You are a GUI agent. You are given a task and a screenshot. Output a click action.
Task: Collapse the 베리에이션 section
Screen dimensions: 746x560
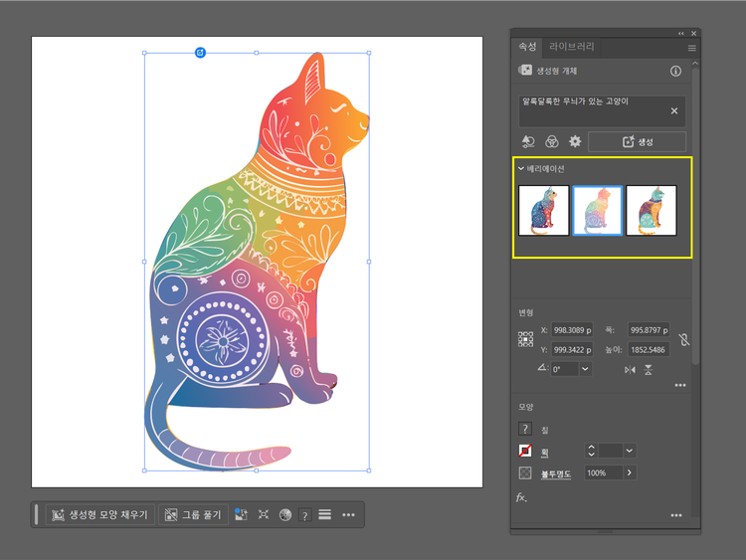(x=521, y=169)
